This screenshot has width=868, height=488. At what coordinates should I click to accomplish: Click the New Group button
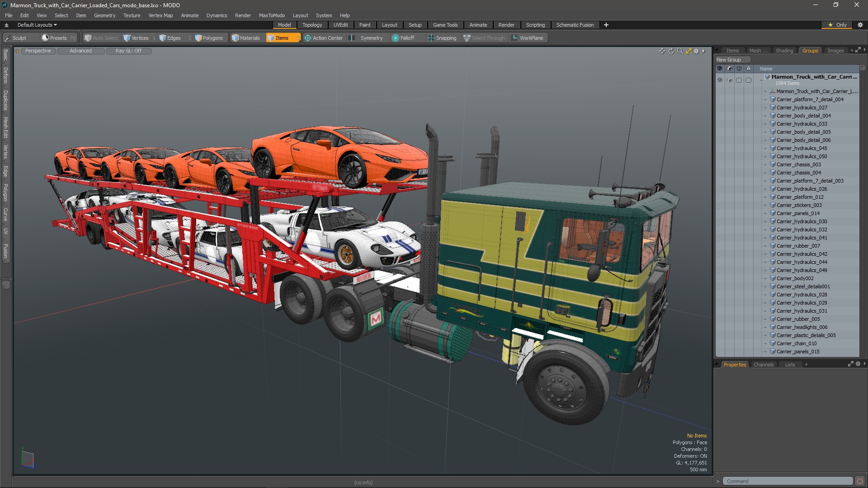(x=732, y=60)
